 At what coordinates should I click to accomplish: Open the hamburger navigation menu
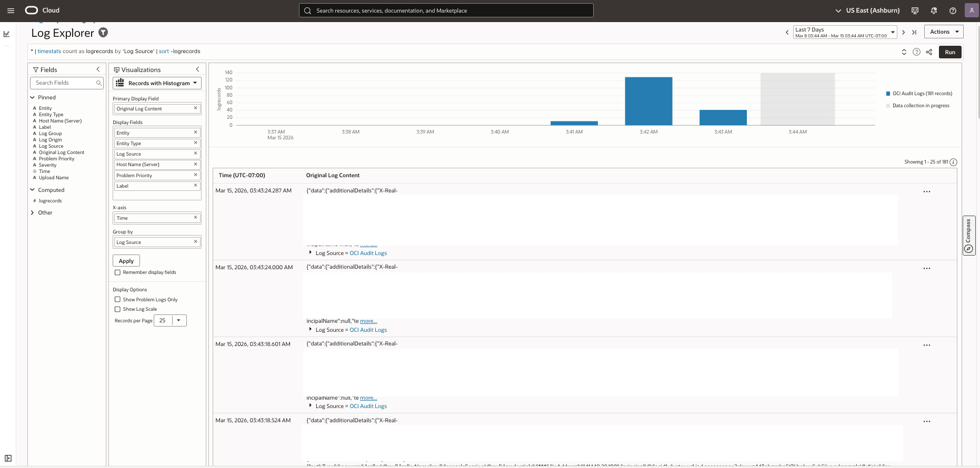(11, 11)
